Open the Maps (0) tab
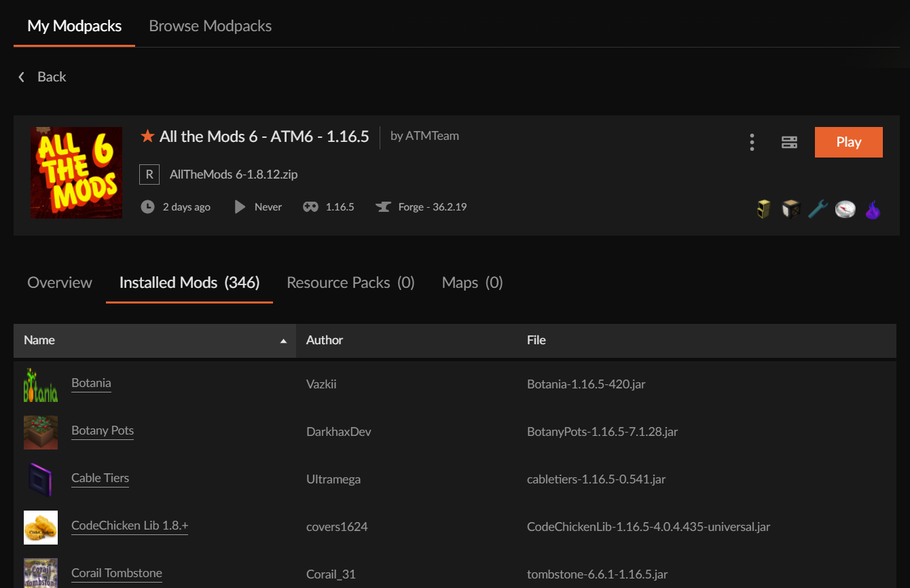The height and width of the screenshot is (588, 910). pyautogui.click(x=473, y=282)
